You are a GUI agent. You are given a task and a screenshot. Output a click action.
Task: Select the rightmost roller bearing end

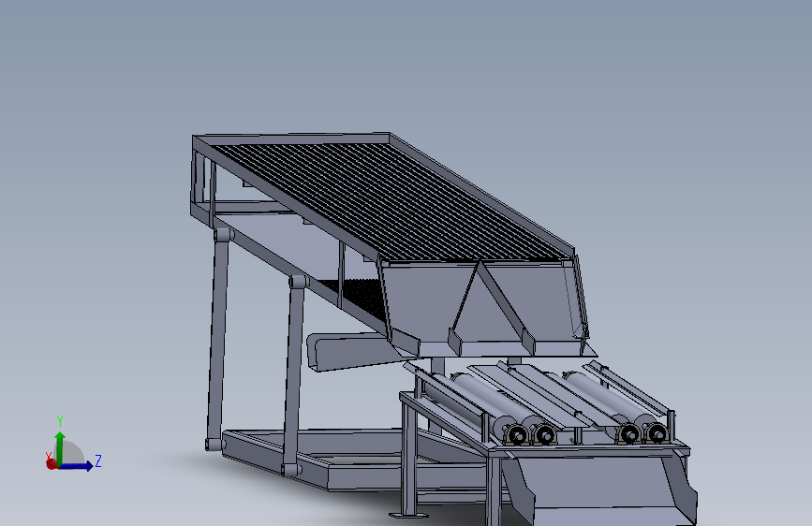657,432
